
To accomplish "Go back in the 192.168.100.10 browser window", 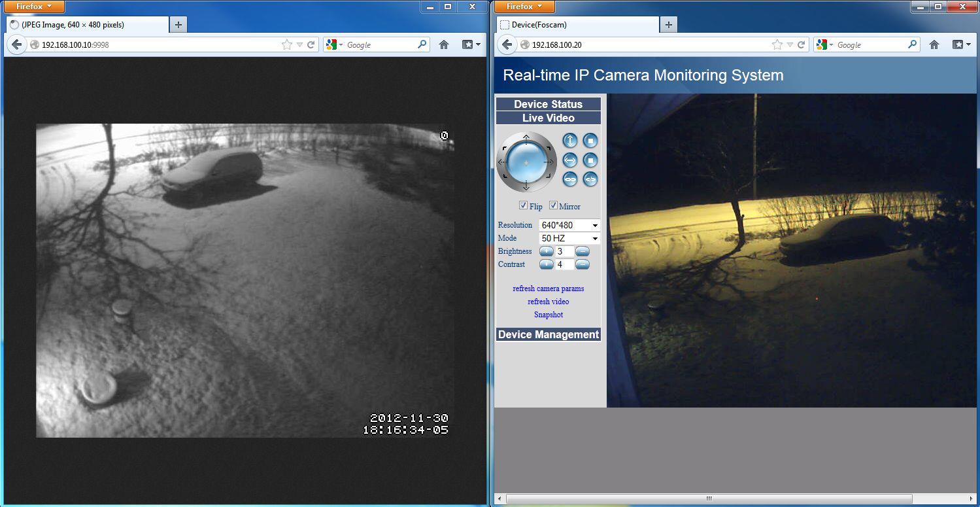I will (x=17, y=44).
